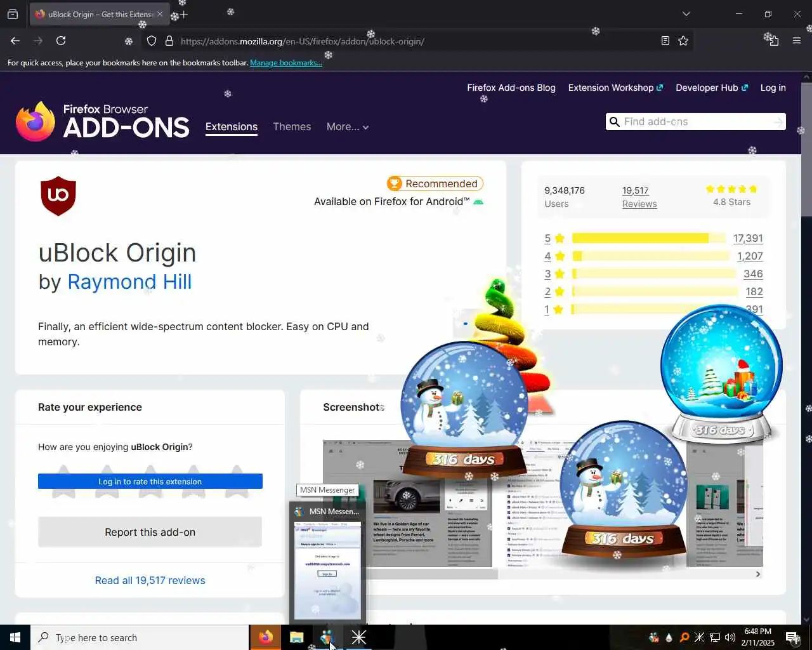Click the taskbar search box

click(140, 637)
